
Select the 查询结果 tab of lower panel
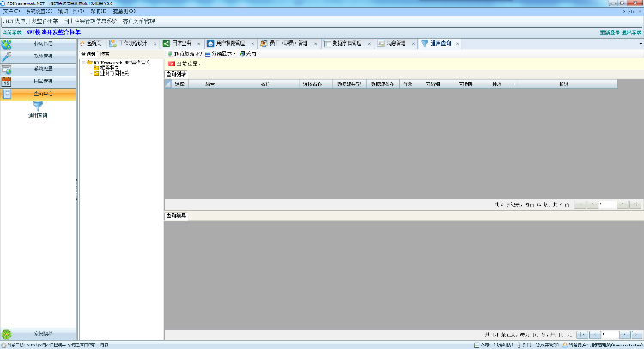[x=176, y=216]
